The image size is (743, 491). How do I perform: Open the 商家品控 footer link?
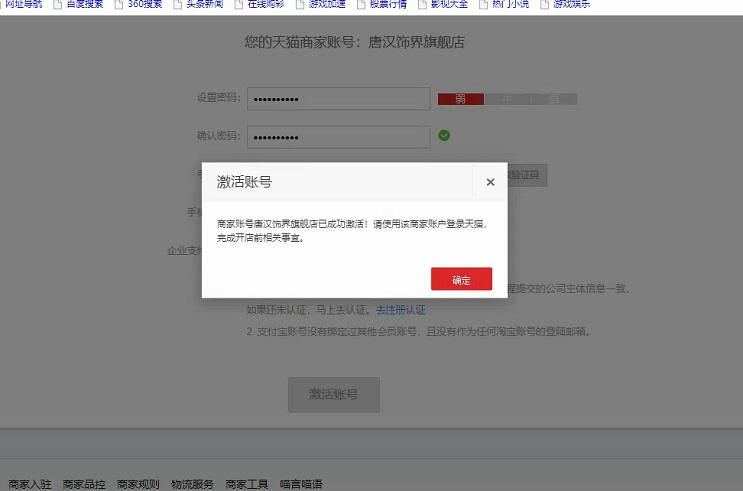[x=84, y=484]
